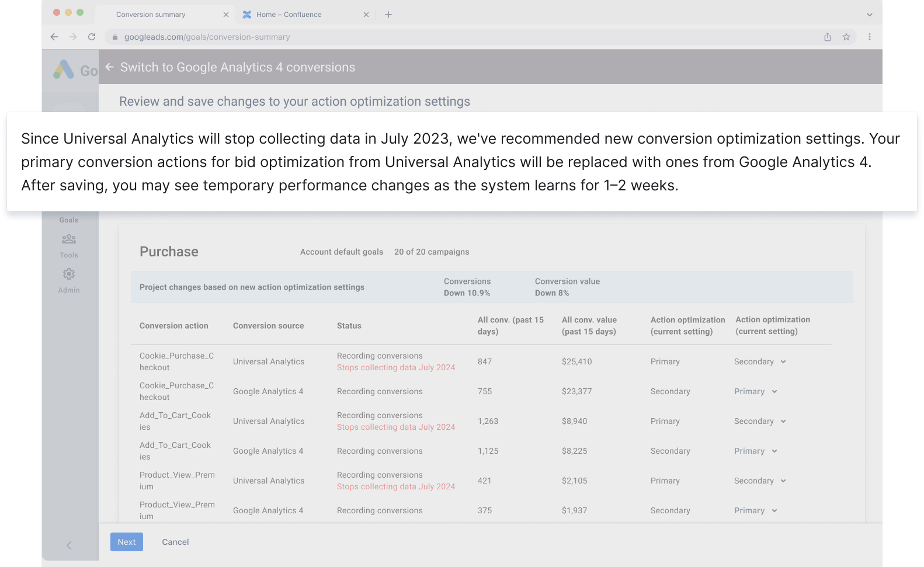Click the 755 conversions value
This screenshot has height=567, width=924.
click(x=485, y=391)
